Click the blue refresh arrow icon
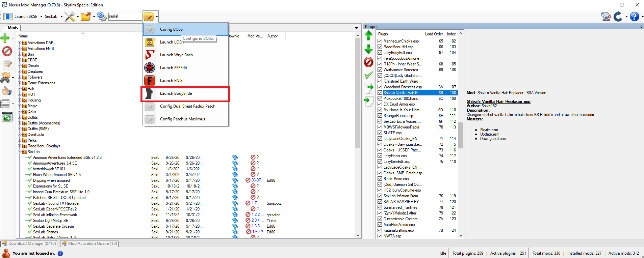Screen dimensions: 644x258 click(x=618, y=16)
